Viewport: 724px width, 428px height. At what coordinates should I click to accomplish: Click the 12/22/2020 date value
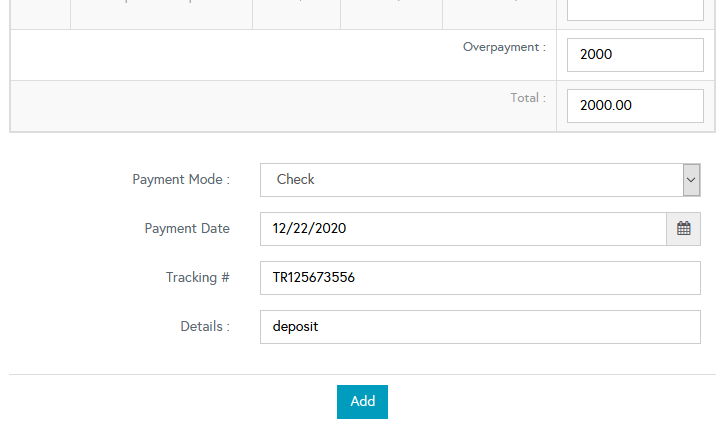[x=309, y=229]
